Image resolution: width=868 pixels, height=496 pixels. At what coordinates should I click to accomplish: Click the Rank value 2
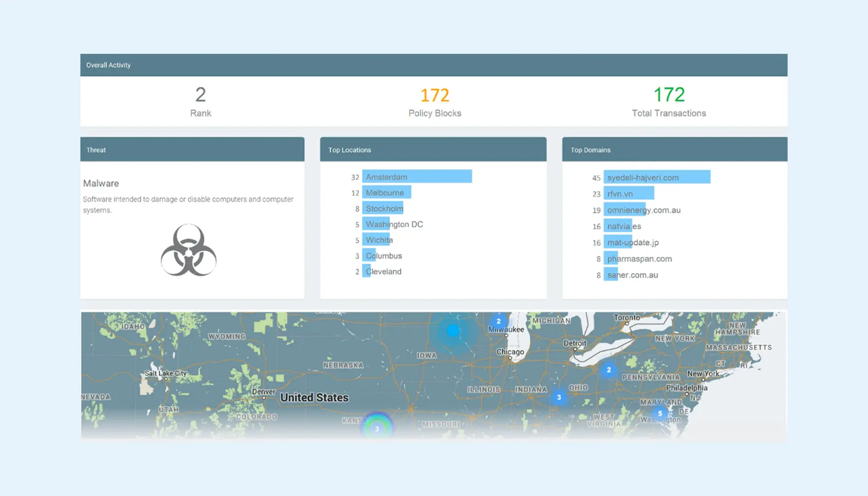click(200, 95)
